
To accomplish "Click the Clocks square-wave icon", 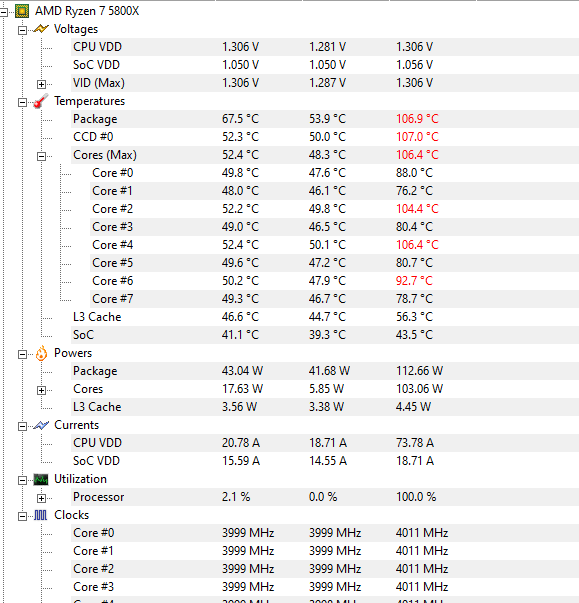I will coord(41,515).
